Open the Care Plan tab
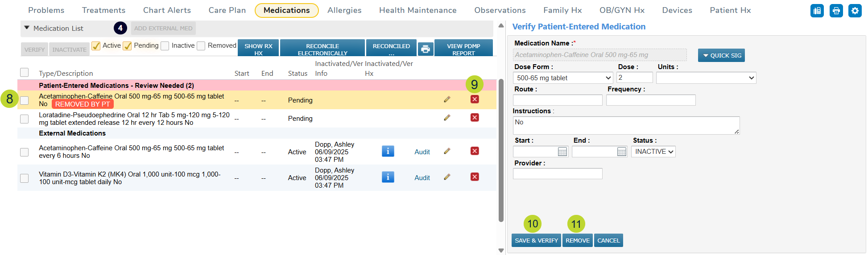Image resolution: width=868 pixels, height=255 pixels. pos(227,10)
